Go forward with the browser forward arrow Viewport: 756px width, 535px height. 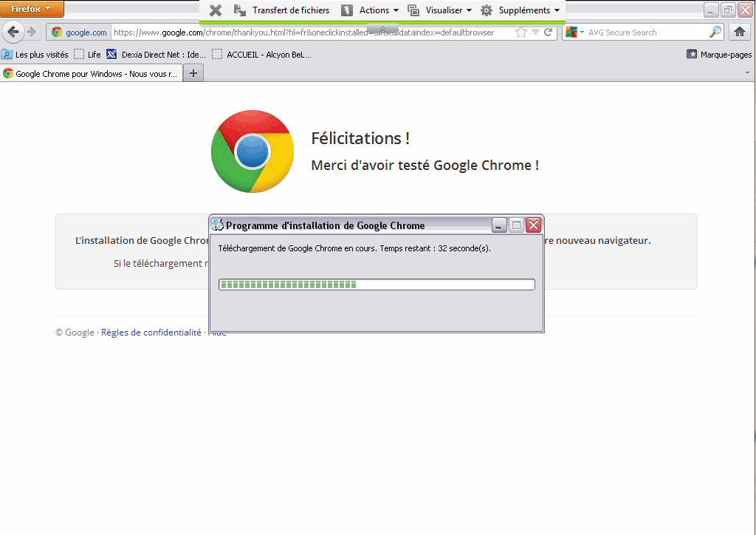point(32,33)
